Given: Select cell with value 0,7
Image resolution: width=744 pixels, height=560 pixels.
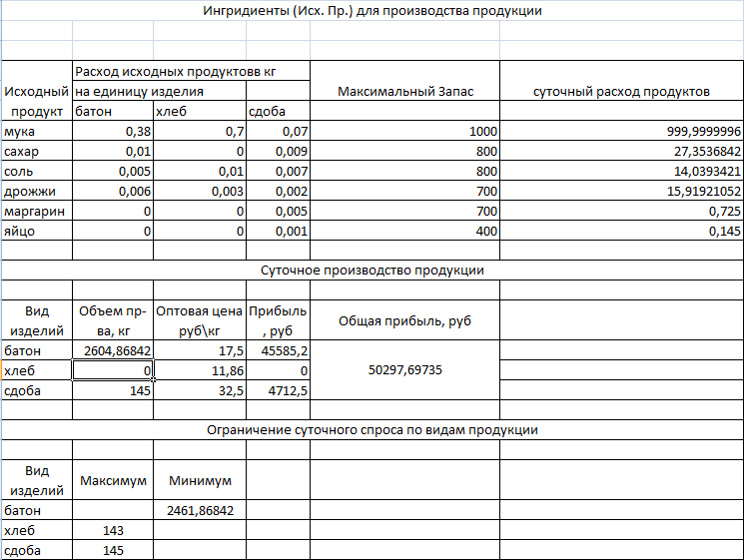Looking at the screenshot, I should click(x=200, y=131).
